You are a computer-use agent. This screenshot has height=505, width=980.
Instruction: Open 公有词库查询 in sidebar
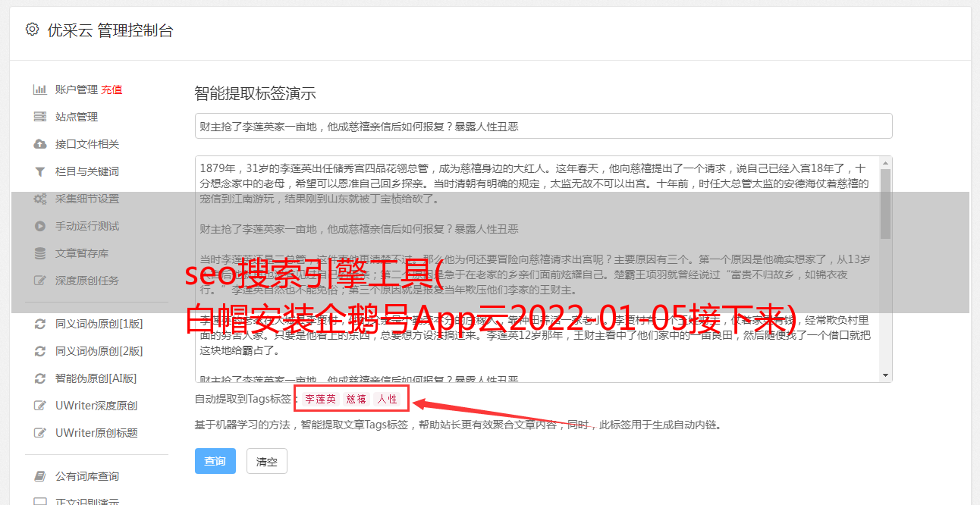87,476
